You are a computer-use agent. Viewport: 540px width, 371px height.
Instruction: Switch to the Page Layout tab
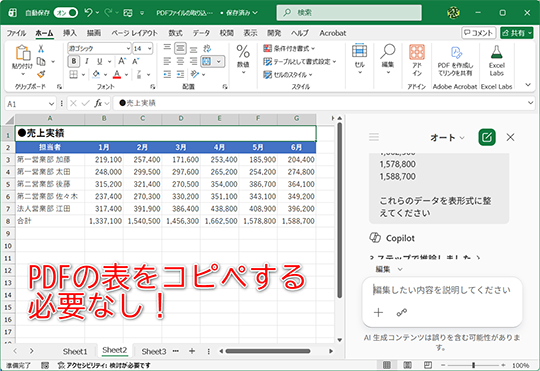[x=134, y=33]
